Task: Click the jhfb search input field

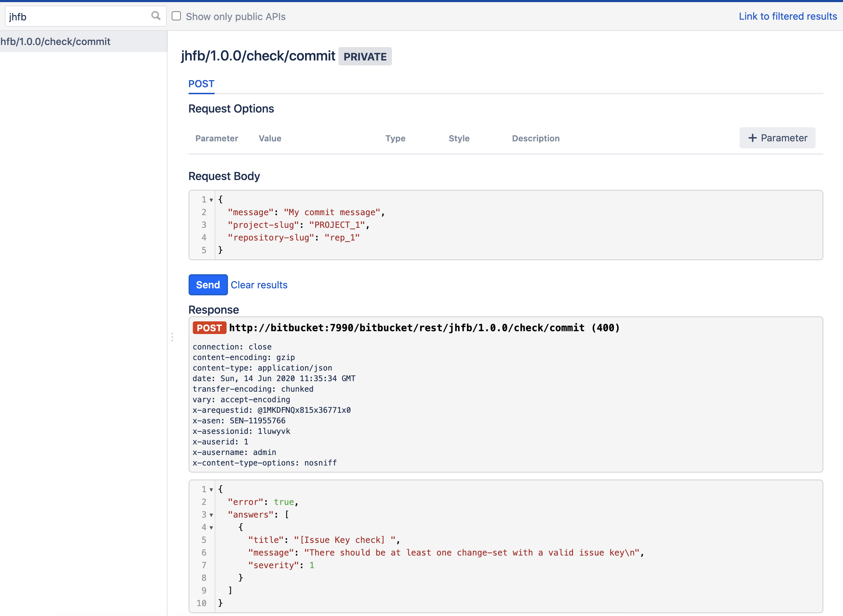Action: [75, 17]
